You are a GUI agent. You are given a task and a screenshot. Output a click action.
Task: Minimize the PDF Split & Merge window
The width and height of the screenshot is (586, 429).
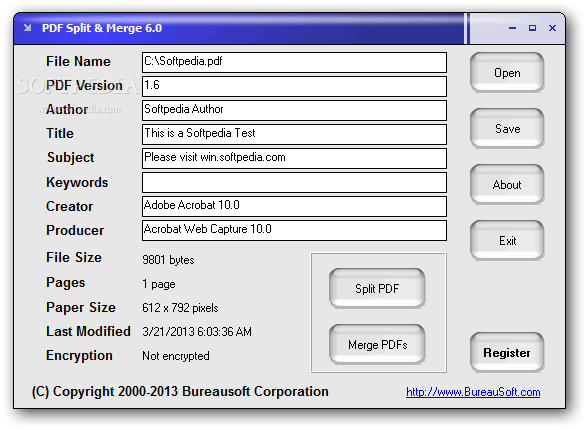[512, 28]
